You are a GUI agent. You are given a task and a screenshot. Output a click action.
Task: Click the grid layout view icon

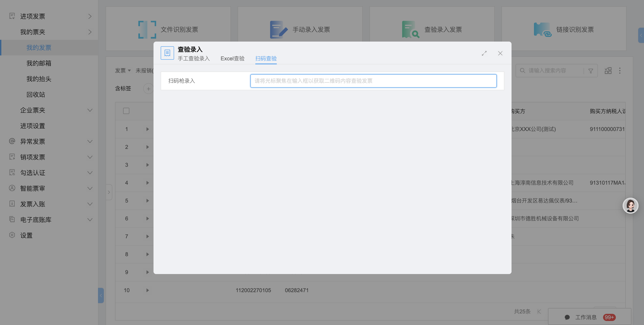(608, 71)
